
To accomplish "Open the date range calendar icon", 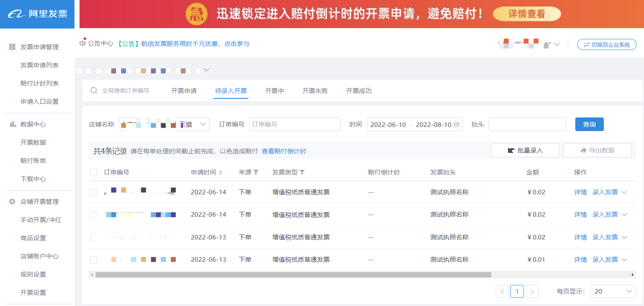I will 457,124.
